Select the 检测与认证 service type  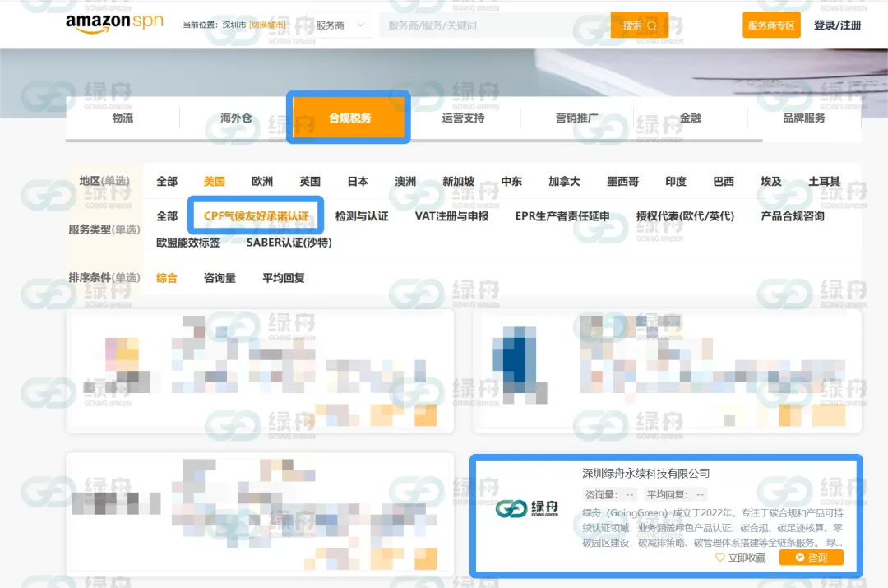[x=362, y=215]
